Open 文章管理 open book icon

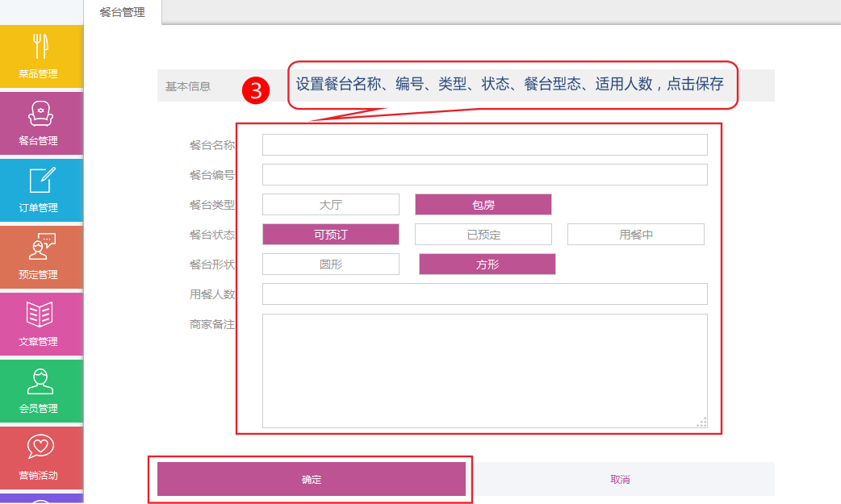[40, 314]
